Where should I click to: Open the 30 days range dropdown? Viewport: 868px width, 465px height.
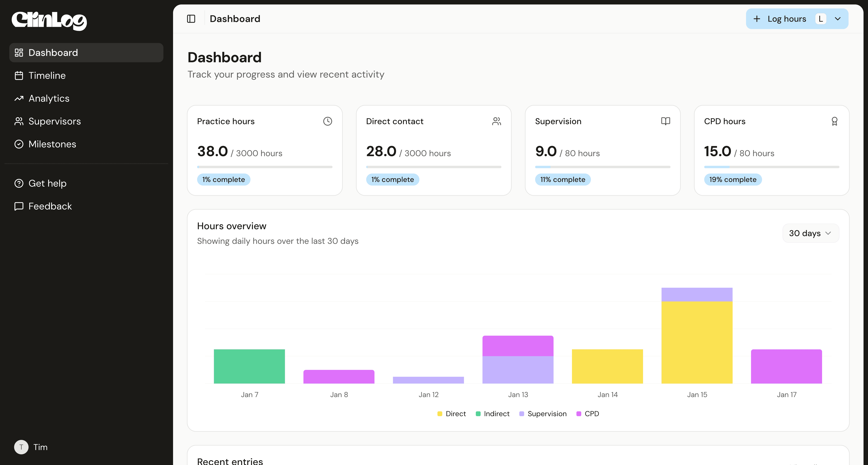click(810, 233)
